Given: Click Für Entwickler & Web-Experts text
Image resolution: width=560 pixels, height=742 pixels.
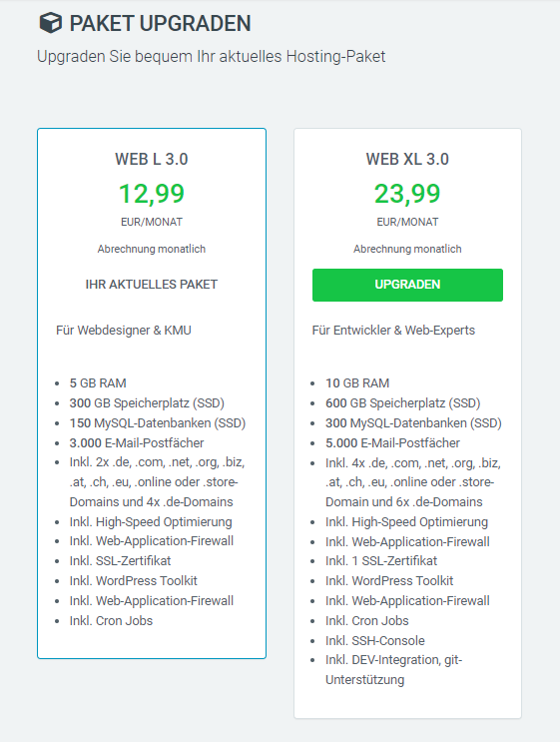Looking at the screenshot, I should 393,331.
